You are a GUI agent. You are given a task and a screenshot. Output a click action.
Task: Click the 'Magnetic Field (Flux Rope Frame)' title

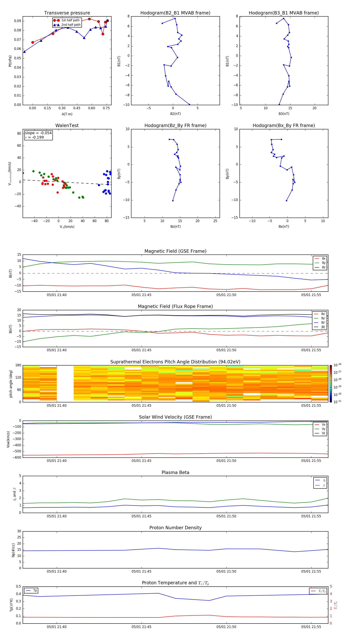pyautogui.click(x=175, y=307)
